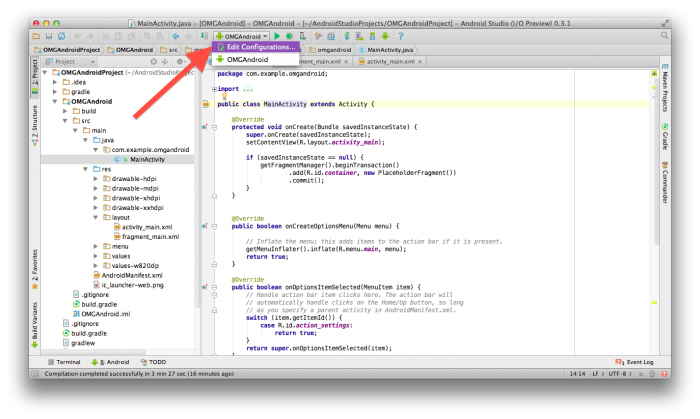Image resolution: width=700 pixels, height=419 pixels.
Task: Click the Back navigation arrow
Action: tap(176, 36)
